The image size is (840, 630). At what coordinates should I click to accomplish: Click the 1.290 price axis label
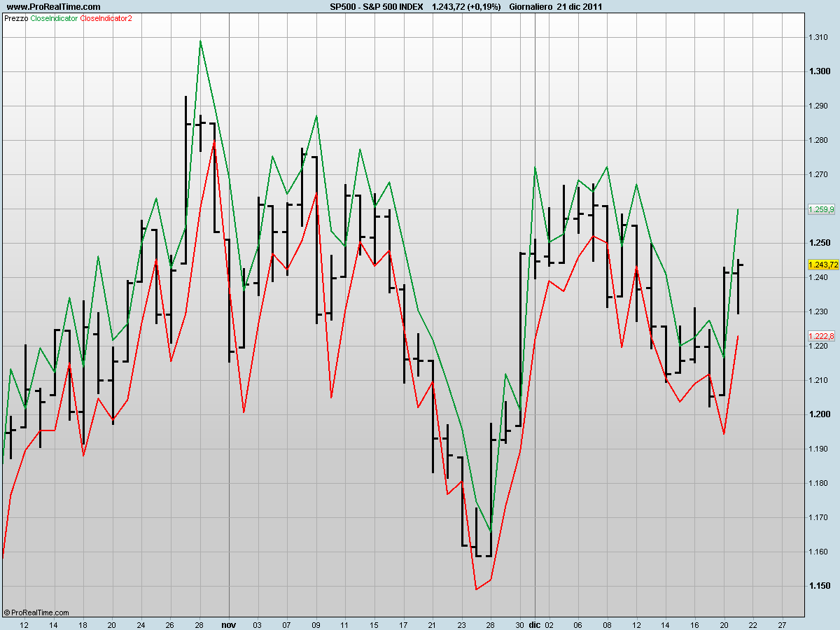(819, 106)
